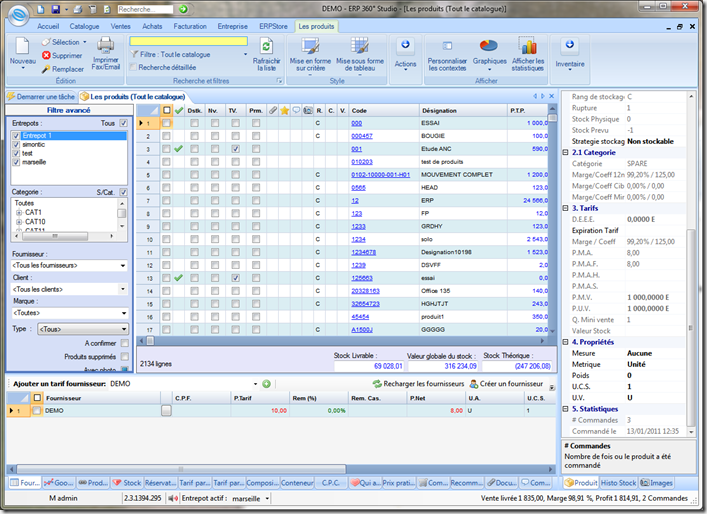This screenshot has height=514, width=707.
Task: Click the camera column header icon
Action: [x=308, y=110]
